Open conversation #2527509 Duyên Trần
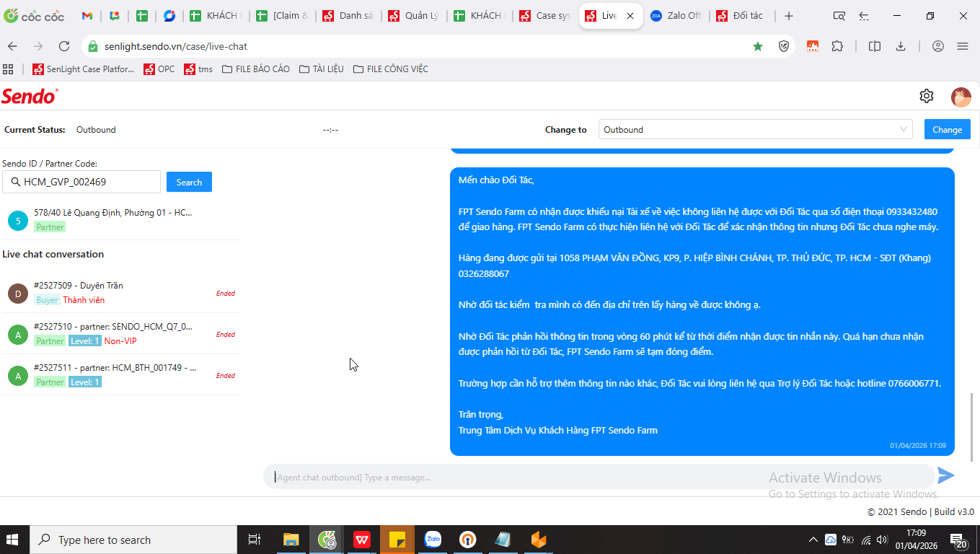The height and width of the screenshot is (554, 980). (x=120, y=292)
